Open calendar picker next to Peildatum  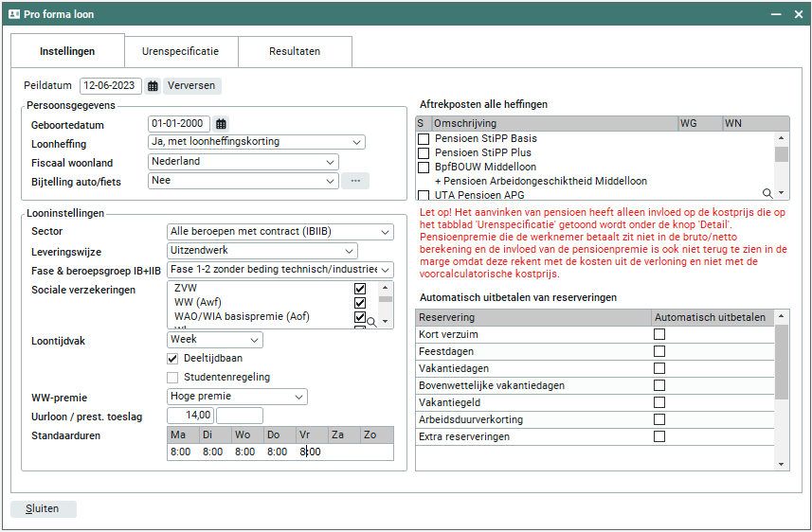153,86
